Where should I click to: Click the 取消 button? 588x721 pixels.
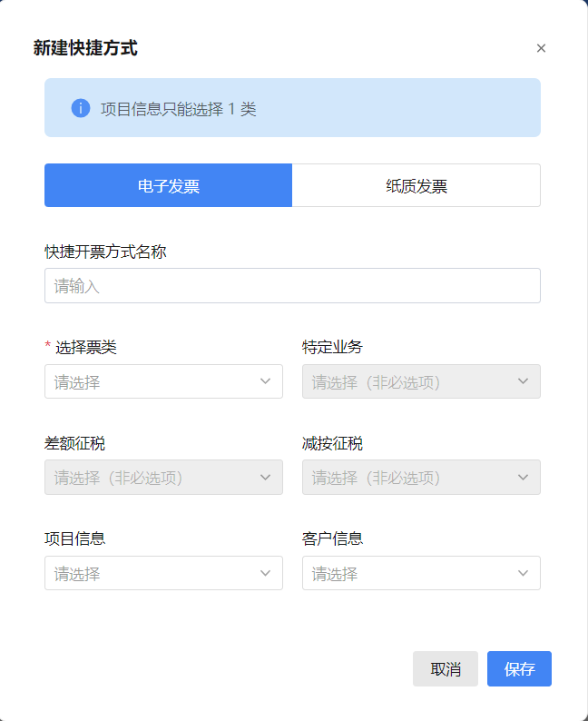(446, 668)
